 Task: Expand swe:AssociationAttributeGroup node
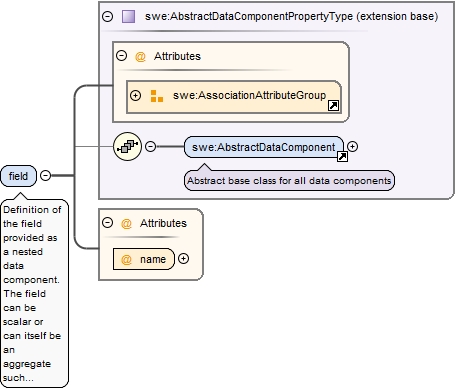coord(135,96)
